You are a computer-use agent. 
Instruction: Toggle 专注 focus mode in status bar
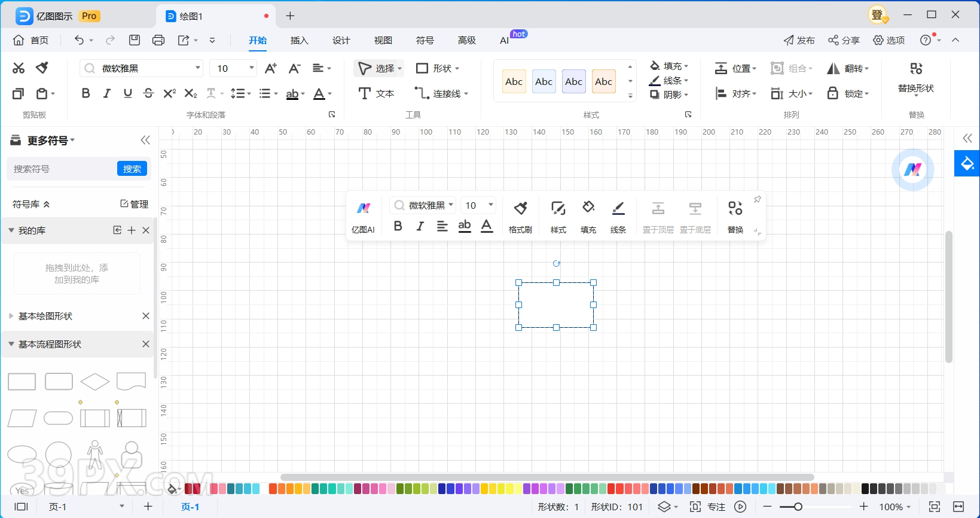[x=707, y=507]
